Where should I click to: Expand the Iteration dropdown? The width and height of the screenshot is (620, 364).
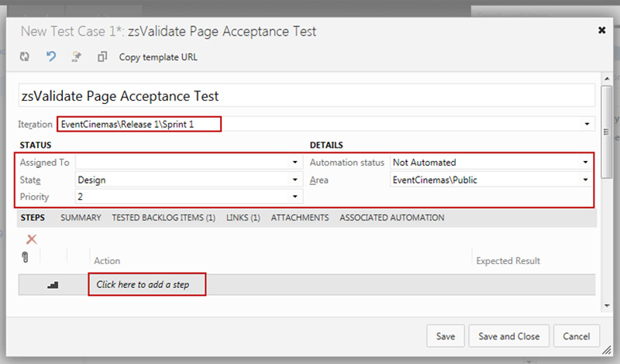(588, 125)
